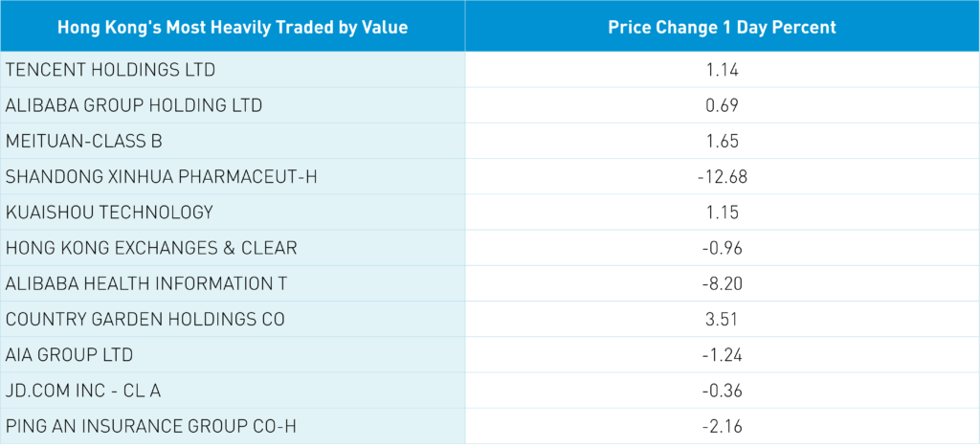The height and width of the screenshot is (448, 980).
Task: Click the -0.36 change value for JD.com
Action: coord(722,391)
